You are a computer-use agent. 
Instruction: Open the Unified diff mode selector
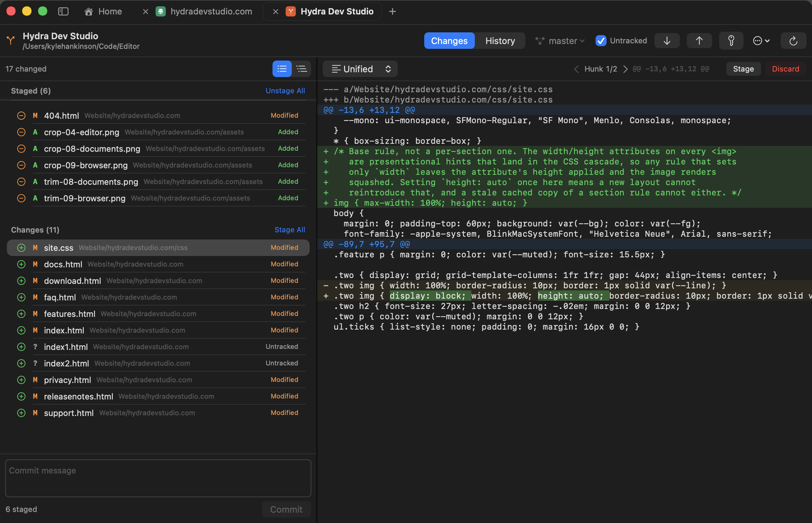[360, 69]
